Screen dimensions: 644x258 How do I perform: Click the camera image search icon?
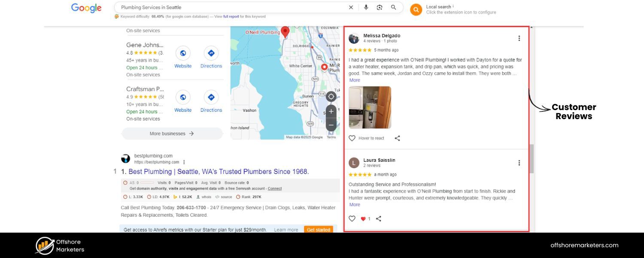point(379,7)
